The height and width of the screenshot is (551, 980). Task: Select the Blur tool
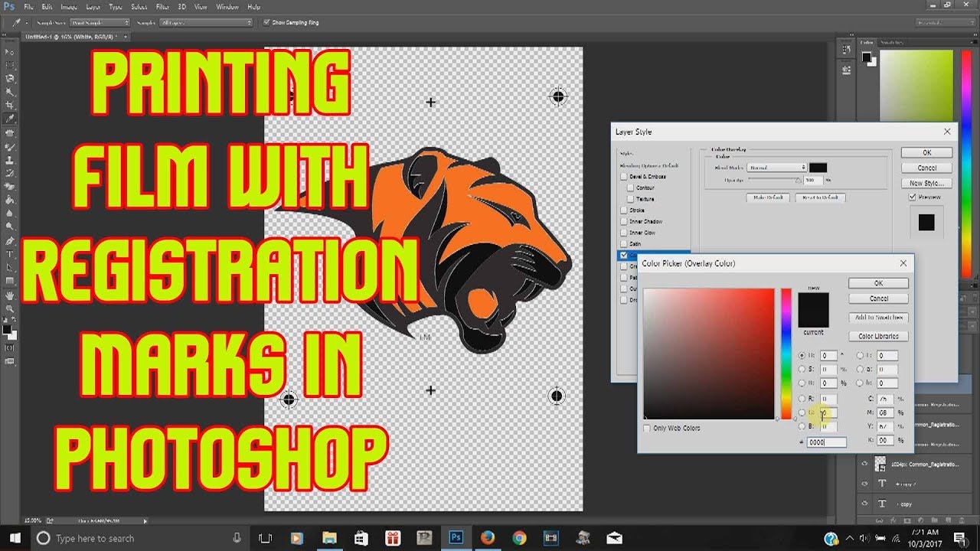point(10,214)
